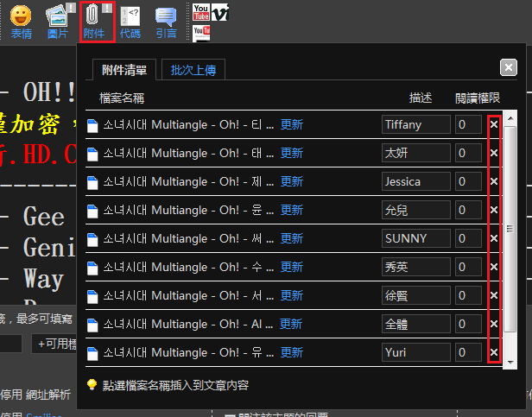
Task: Click 更新 for the 秀英 file
Action: 292,267
